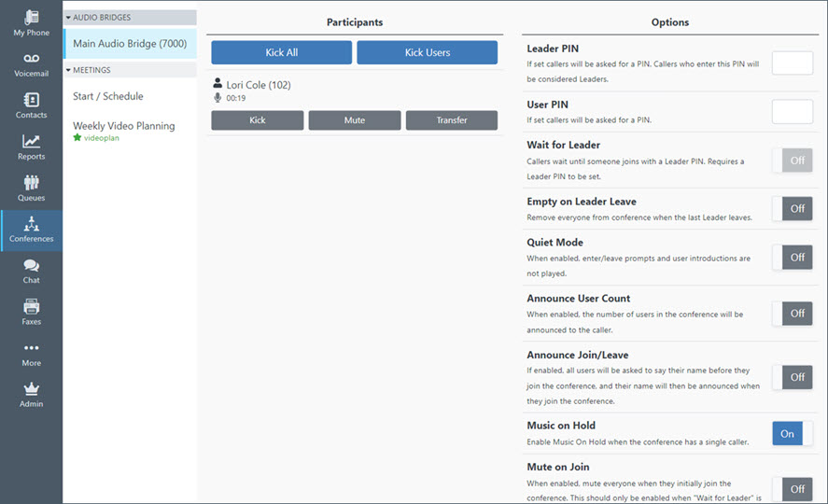Image resolution: width=828 pixels, height=504 pixels.
Task: Click the User PIN input field
Action: pyautogui.click(x=793, y=111)
